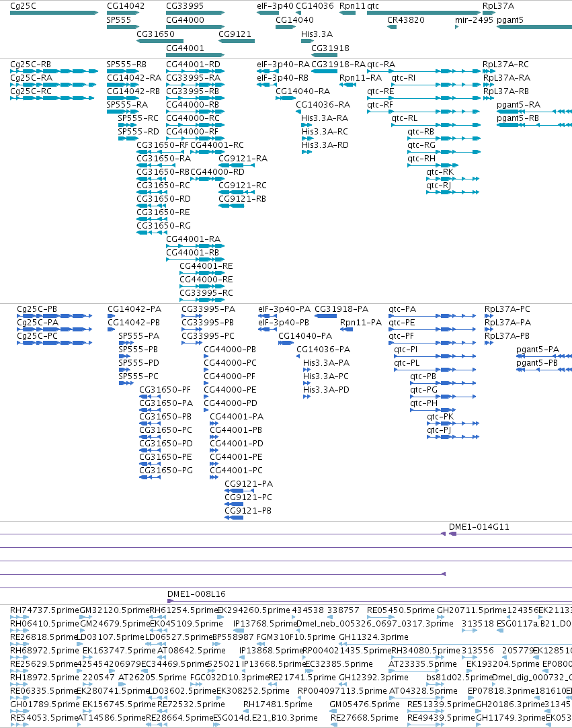The width and height of the screenshot is (572, 728).
Task: Click the qtc-PL protein label
Action: (407, 362)
